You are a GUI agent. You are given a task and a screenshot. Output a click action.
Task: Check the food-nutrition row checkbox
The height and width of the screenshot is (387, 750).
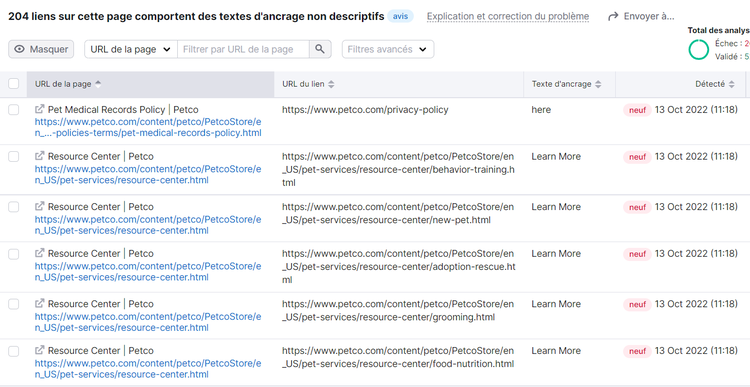14,351
